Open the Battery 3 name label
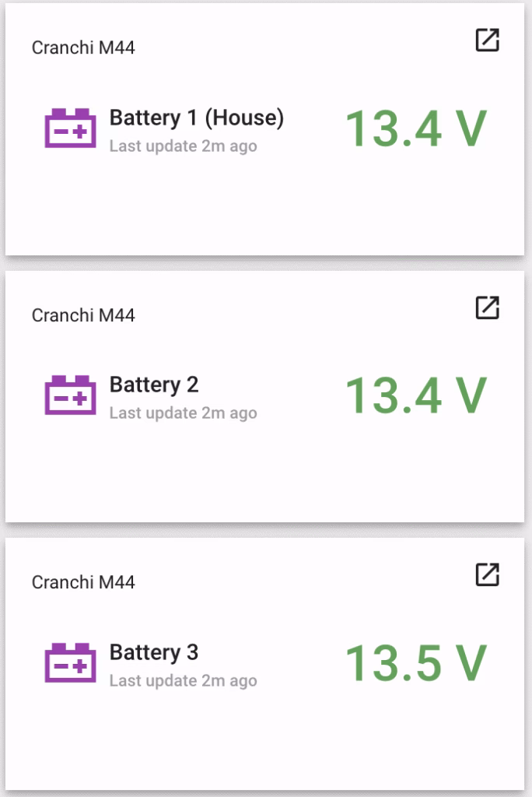This screenshot has width=532, height=797. 154,652
